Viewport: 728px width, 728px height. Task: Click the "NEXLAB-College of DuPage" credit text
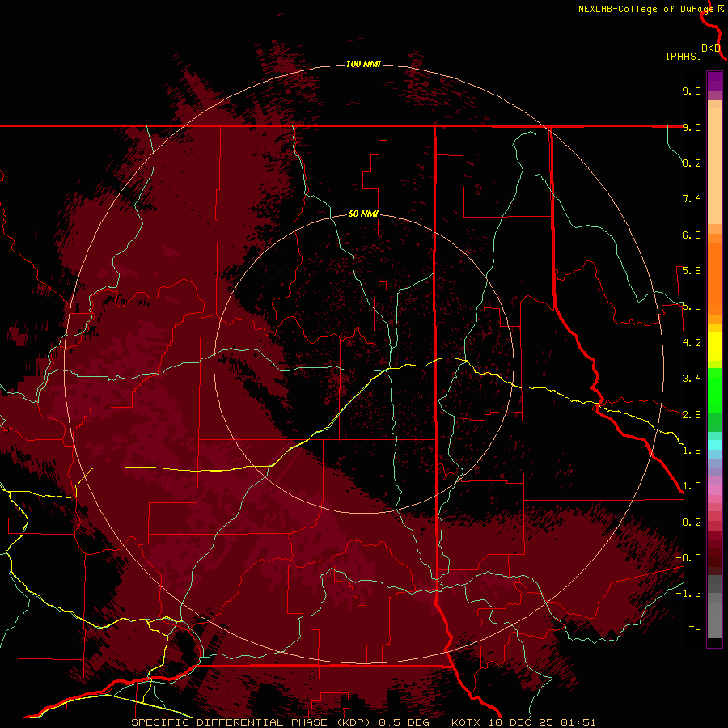click(x=645, y=9)
